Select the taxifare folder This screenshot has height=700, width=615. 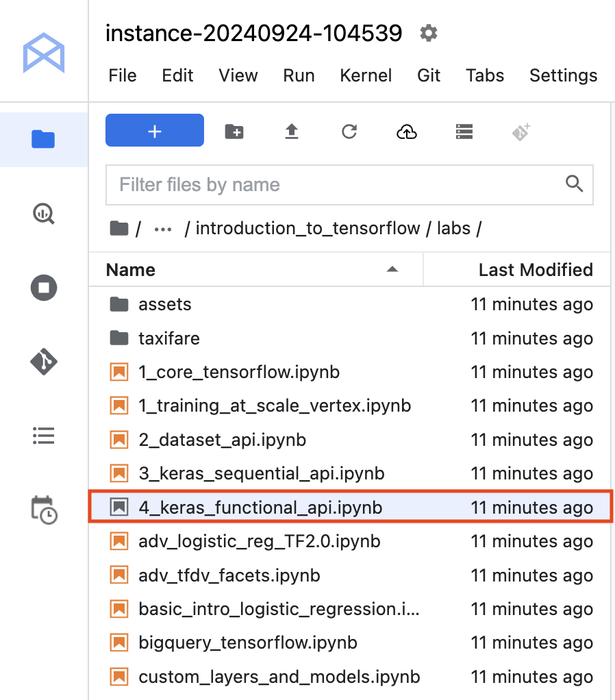coord(350,338)
